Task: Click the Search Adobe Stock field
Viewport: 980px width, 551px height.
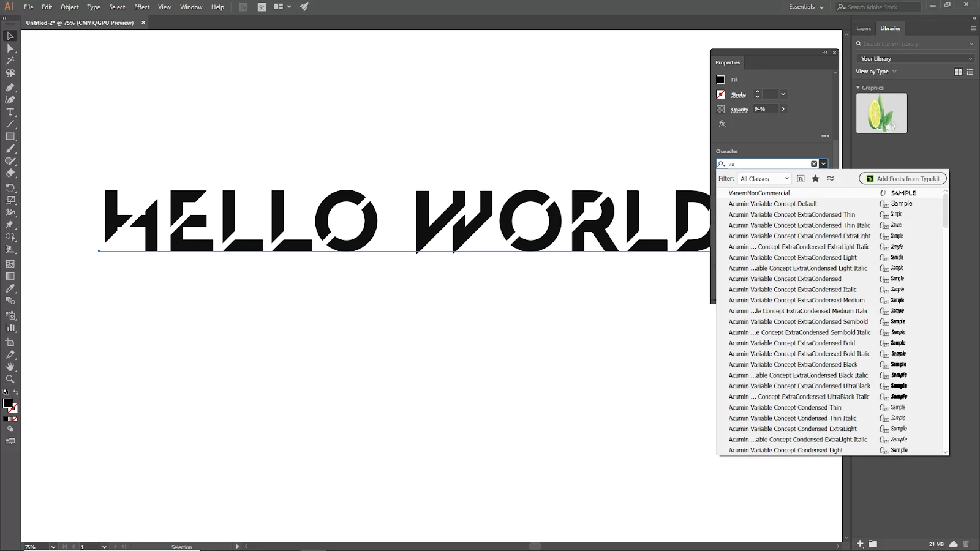Action: click(x=878, y=7)
